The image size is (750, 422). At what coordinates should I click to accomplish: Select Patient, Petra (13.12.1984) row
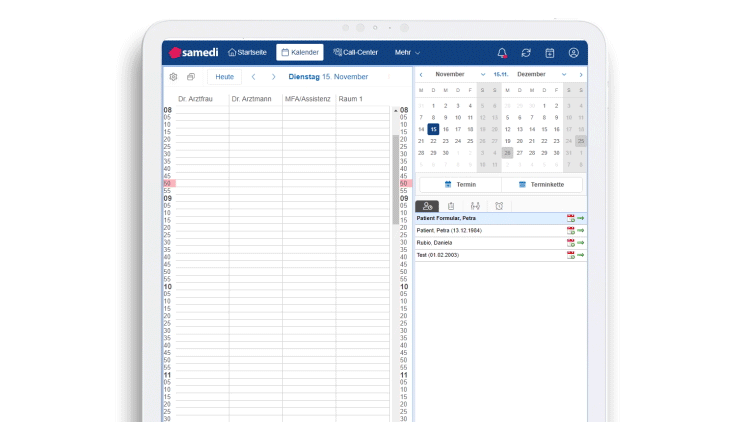click(x=501, y=231)
